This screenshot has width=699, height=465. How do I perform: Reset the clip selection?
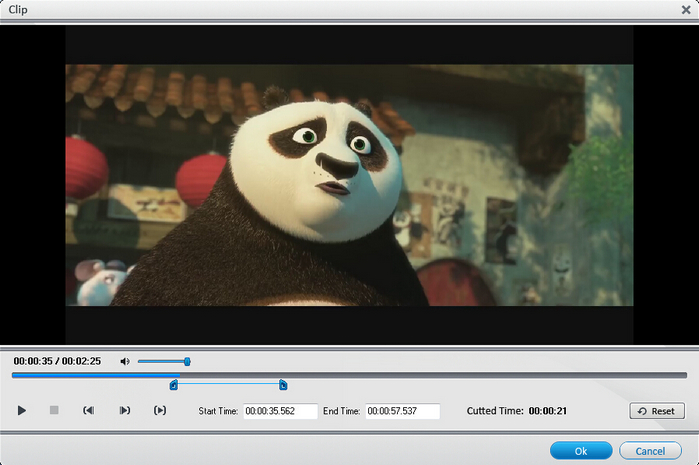coord(657,411)
